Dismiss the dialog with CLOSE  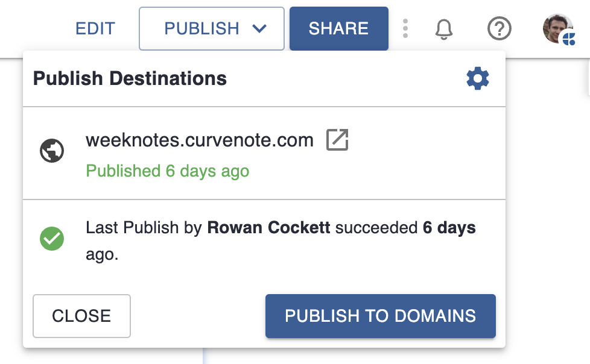(81, 316)
